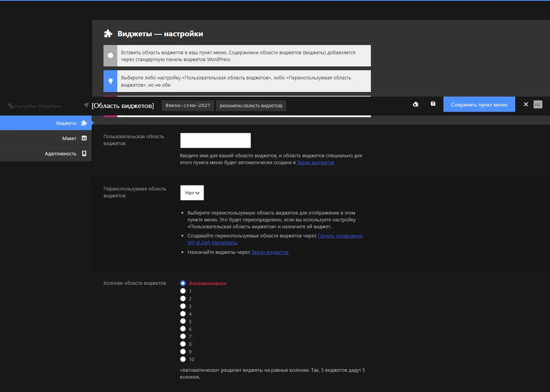Click the [Область виджетов] title text
Viewport: 550px width, 392px height.
(123, 106)
